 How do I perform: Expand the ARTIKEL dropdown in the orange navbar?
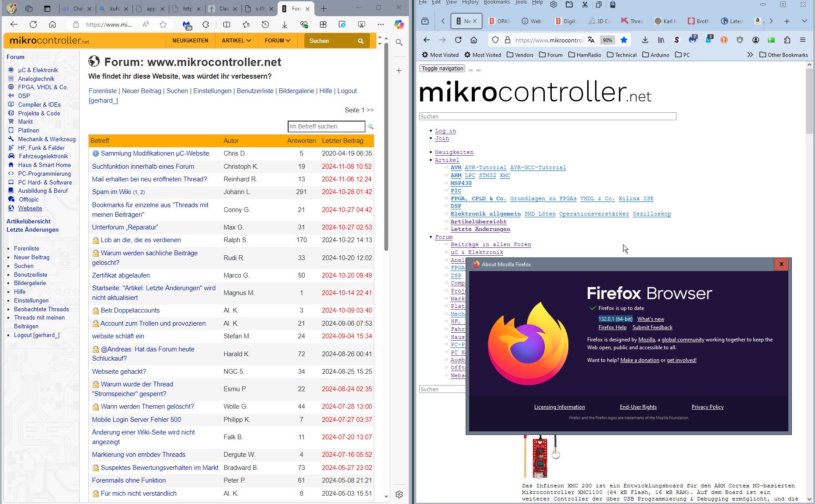pos(236,41)
